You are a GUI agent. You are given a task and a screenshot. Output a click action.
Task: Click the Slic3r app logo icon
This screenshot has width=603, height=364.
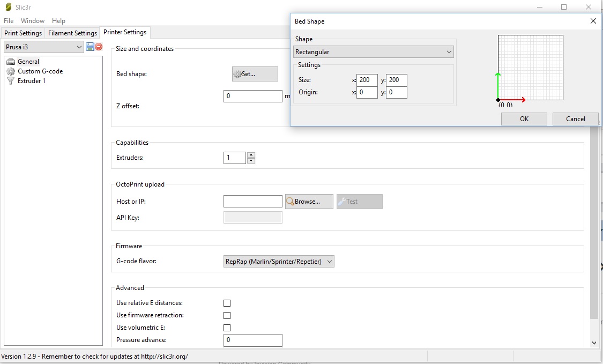tap(8, 7)
